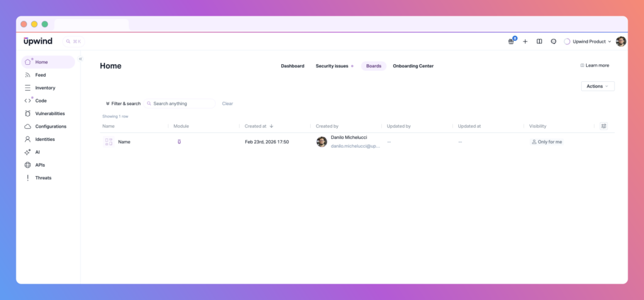Image resolution: width=644 pixels, height=300 pixels.
Task: Open table column settings sliders icon
Action: coord(604,126)
